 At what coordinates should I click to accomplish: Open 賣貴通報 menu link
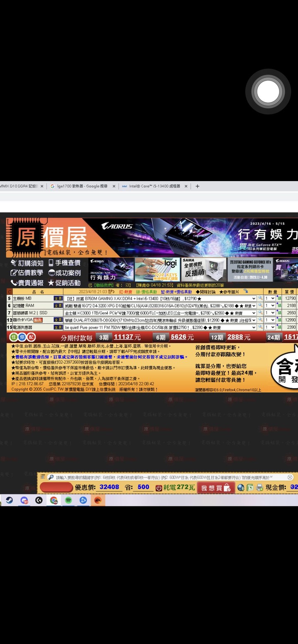pos(27,283)
